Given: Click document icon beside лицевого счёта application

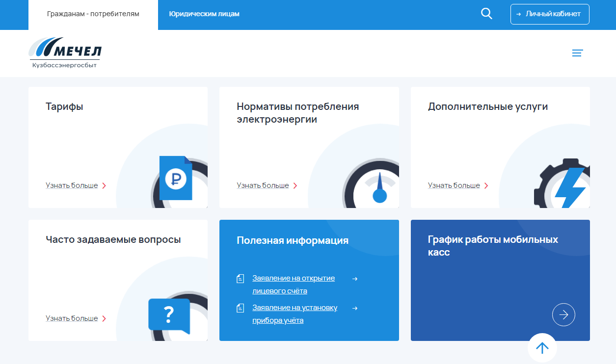Looking at the screenshot, I should [x=240, y=279].
